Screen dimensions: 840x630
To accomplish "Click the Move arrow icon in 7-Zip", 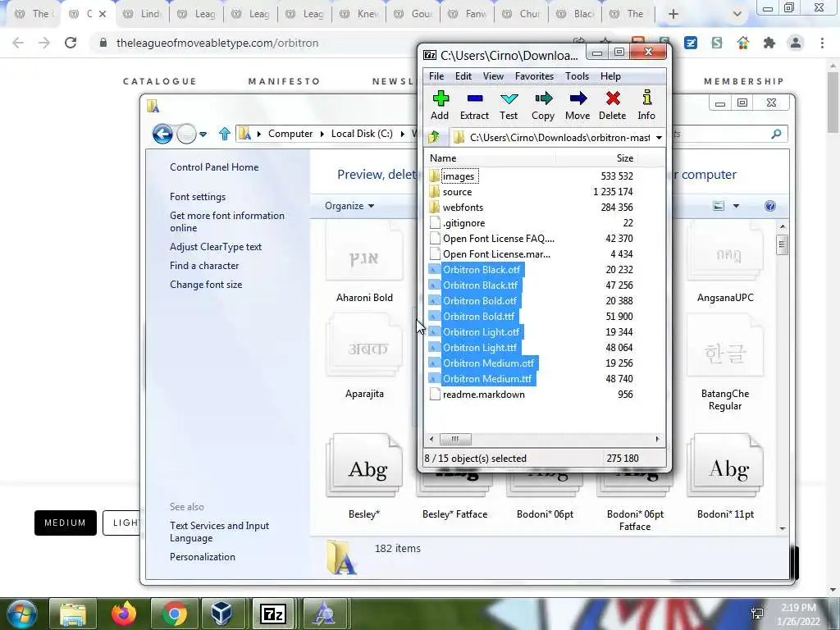I will pyautogui.click(x=577, y=105).
